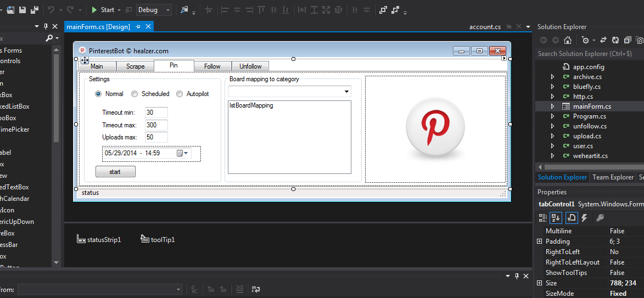Click the status label in status strip
Screen dimensions: 644x298
pos(91,193)
